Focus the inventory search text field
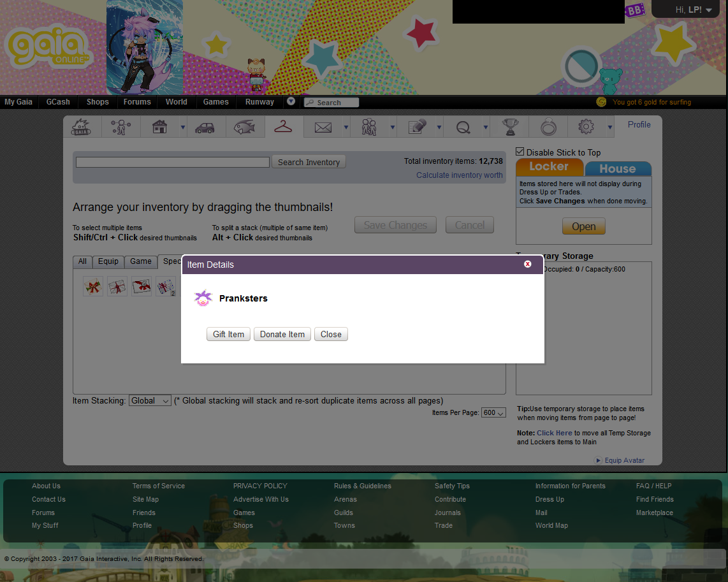 coord(173,162)
